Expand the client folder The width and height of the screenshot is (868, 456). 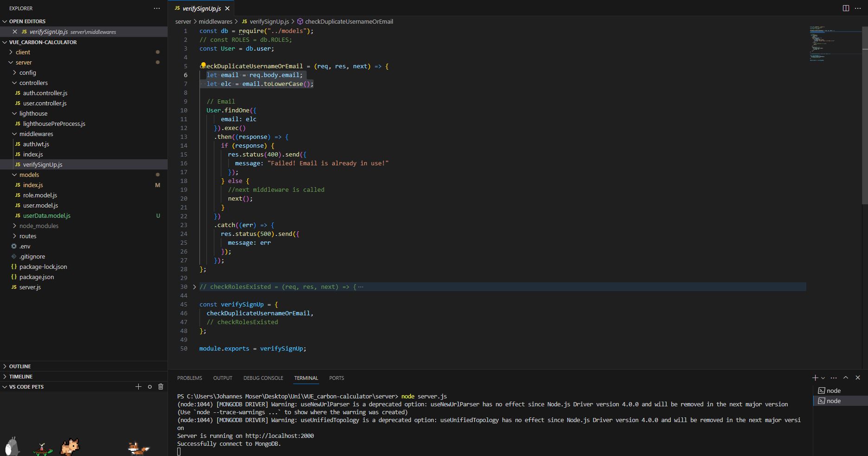84,52
